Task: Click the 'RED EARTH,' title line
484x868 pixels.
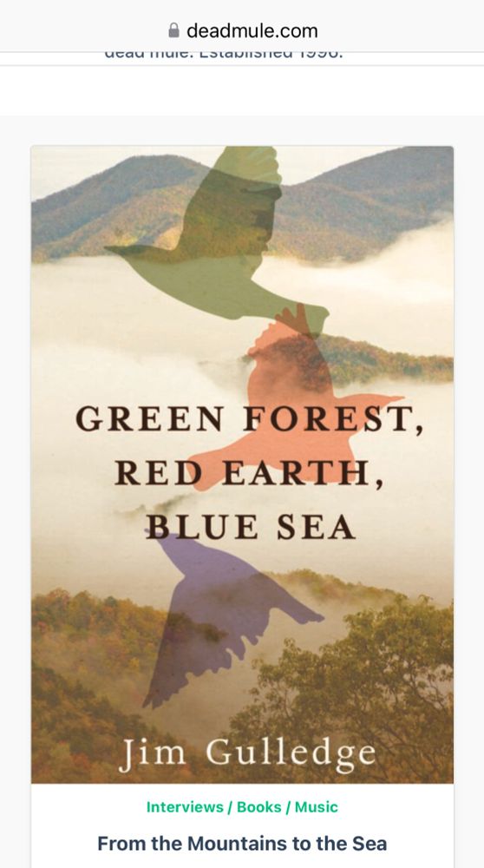Action: pyautogui.click(x=248, y=473)
